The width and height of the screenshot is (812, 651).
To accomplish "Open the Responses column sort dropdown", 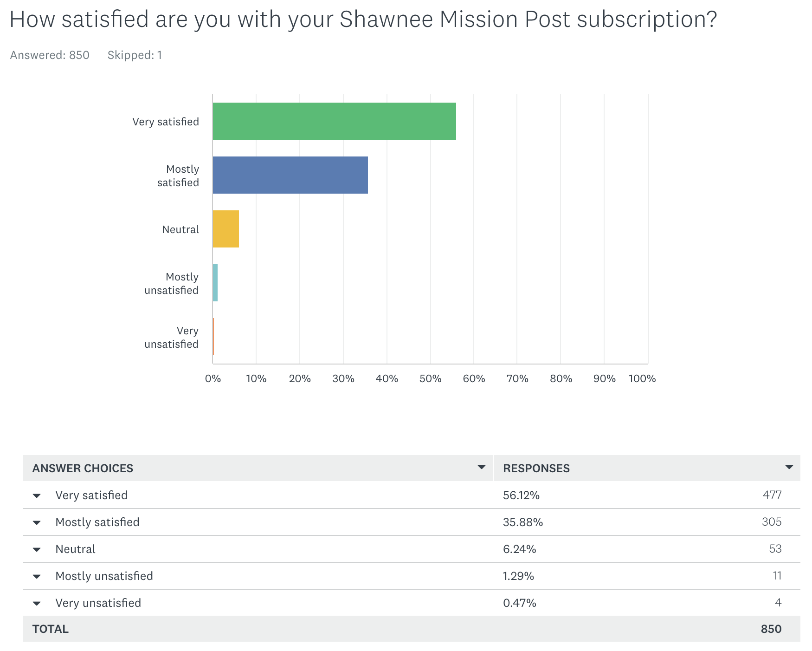I will click(789, 467).
